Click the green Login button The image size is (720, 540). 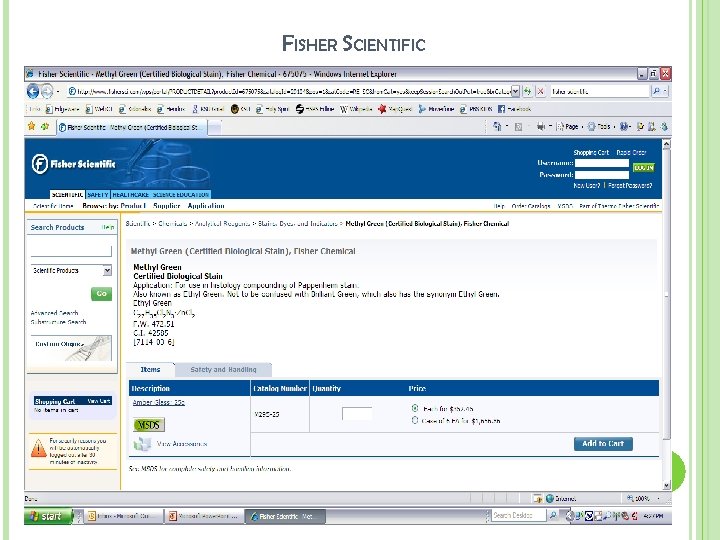point(643,168)
